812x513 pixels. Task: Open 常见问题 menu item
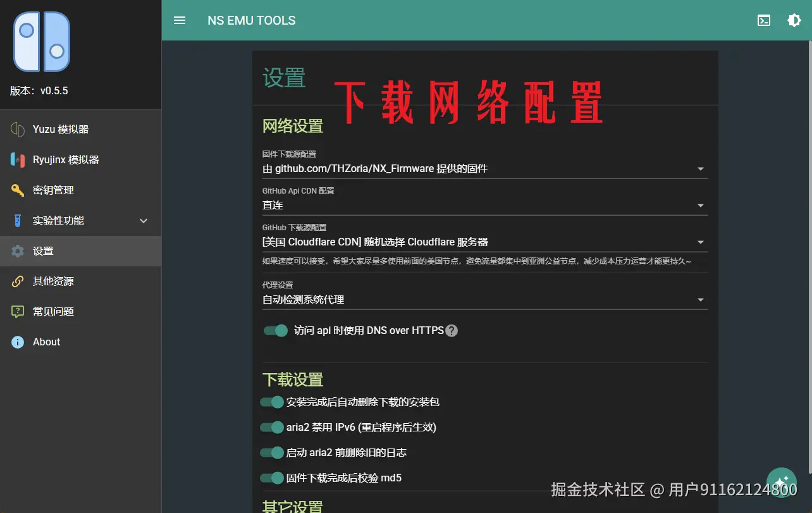(80, 311)
